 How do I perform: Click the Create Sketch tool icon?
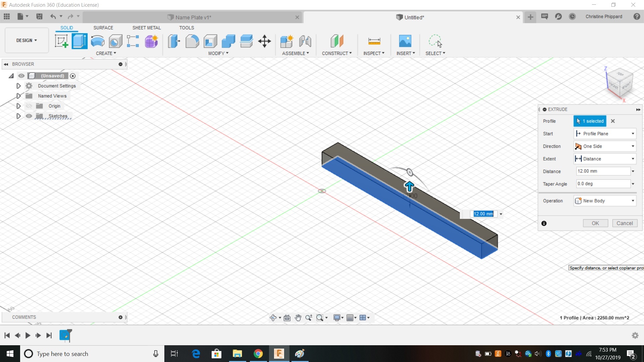click(x=61, y=42)
